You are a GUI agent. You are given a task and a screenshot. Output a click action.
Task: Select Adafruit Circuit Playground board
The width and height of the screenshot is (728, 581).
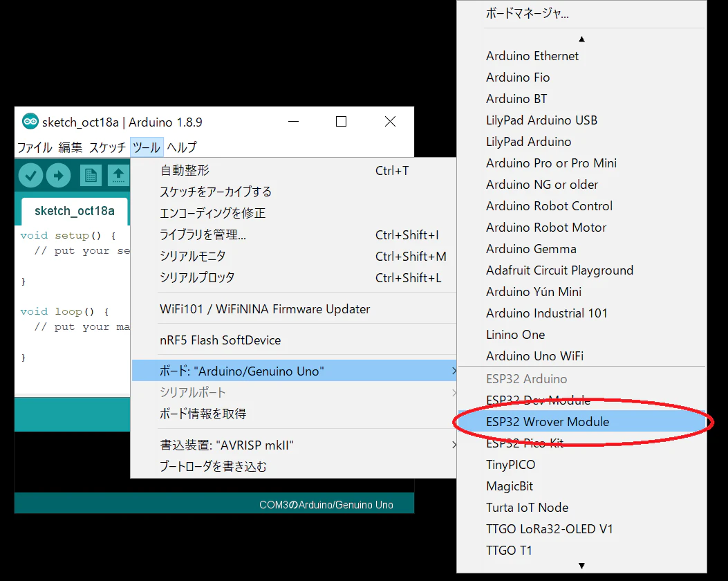pos(581,270)
